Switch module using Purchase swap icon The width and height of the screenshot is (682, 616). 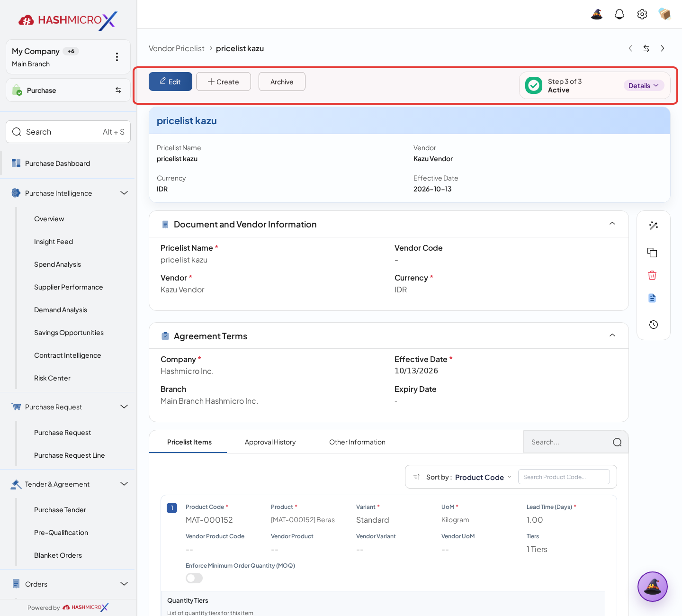pos(118,90)
